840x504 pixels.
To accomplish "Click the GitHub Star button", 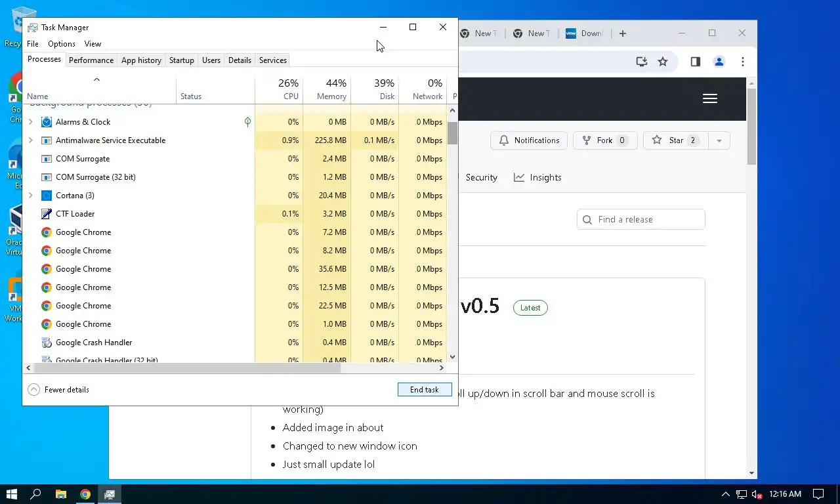I will (676, 140).
